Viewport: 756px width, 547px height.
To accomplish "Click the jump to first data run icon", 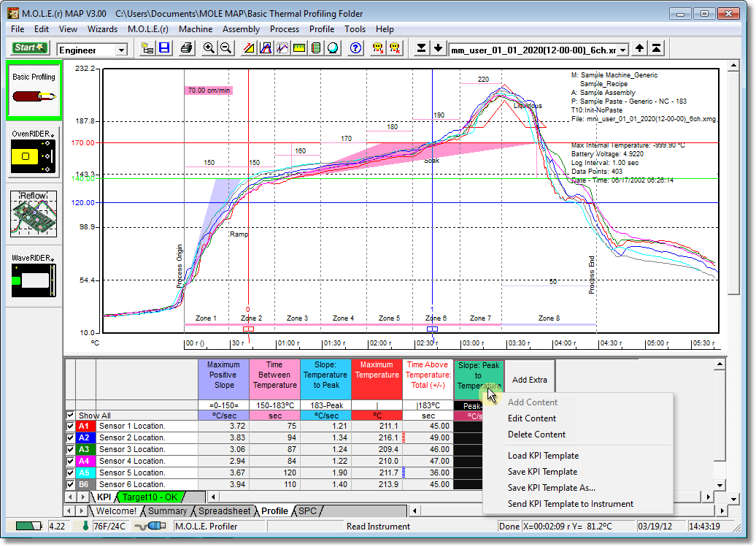I will pyautogui.click(x=656, y=48).
